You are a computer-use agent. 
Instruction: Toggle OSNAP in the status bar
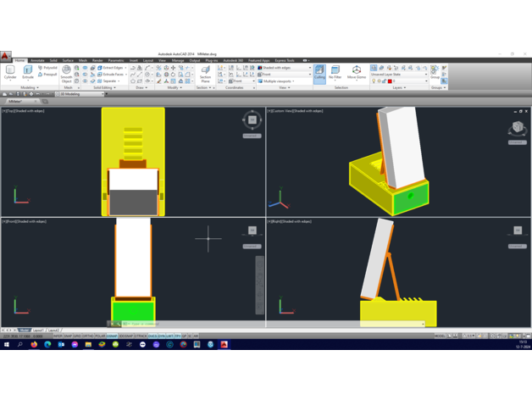[112, 336]
